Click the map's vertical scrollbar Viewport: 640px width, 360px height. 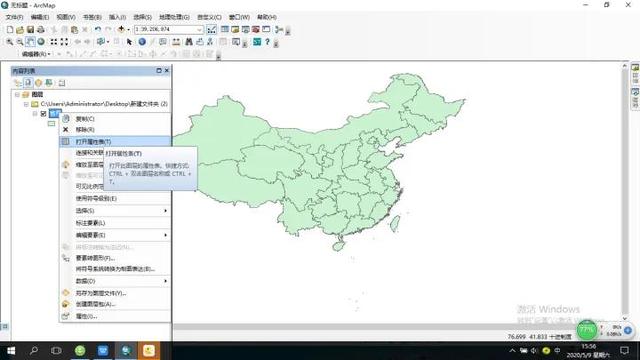pyautogui.click(x=625, y=192)
